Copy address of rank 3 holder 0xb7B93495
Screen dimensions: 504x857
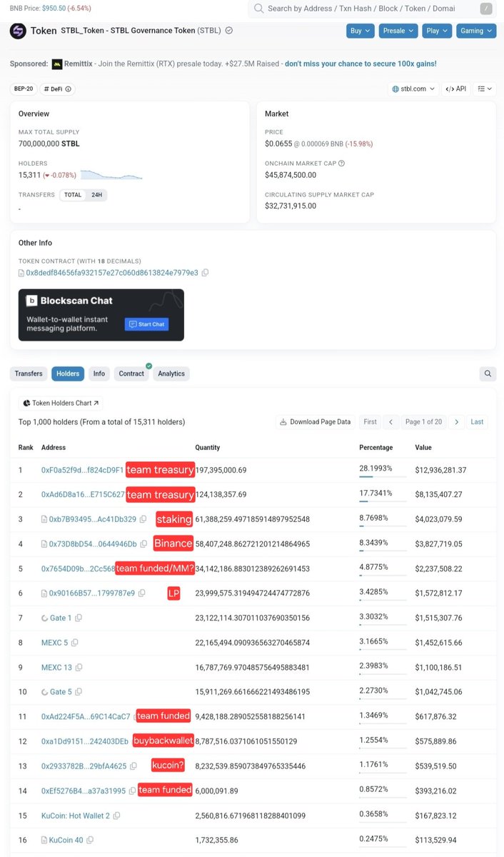coord(143,519)
